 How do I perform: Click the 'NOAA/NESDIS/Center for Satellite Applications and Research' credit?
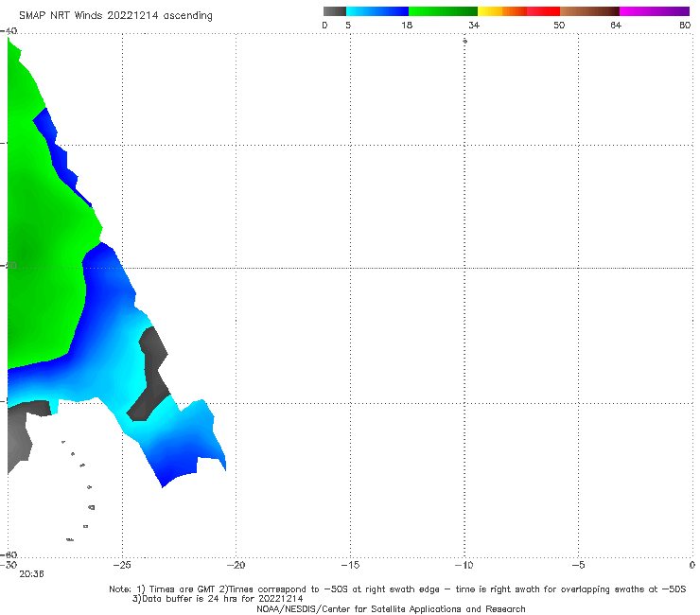[x=391, y=609]
